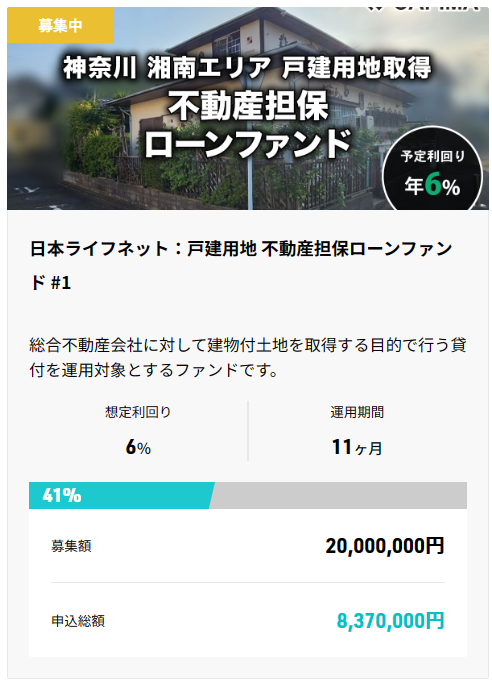Click the 6% yield value
This screenshot has width=492, height=685.
point(138,447)
